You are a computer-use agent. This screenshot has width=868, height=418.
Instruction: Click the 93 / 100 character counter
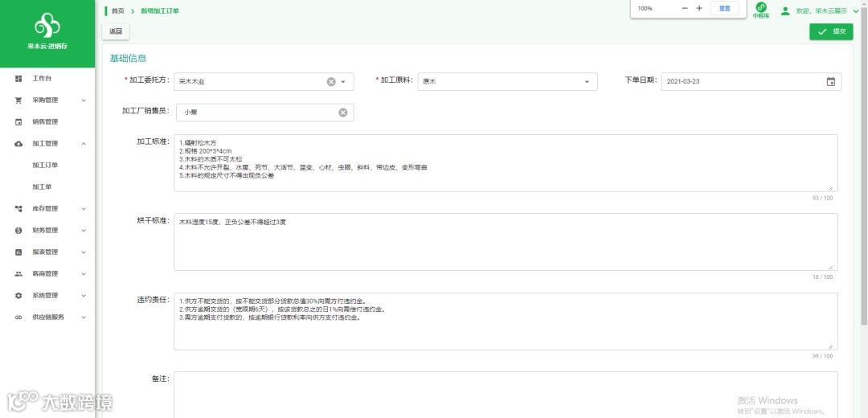pos(822,199)
